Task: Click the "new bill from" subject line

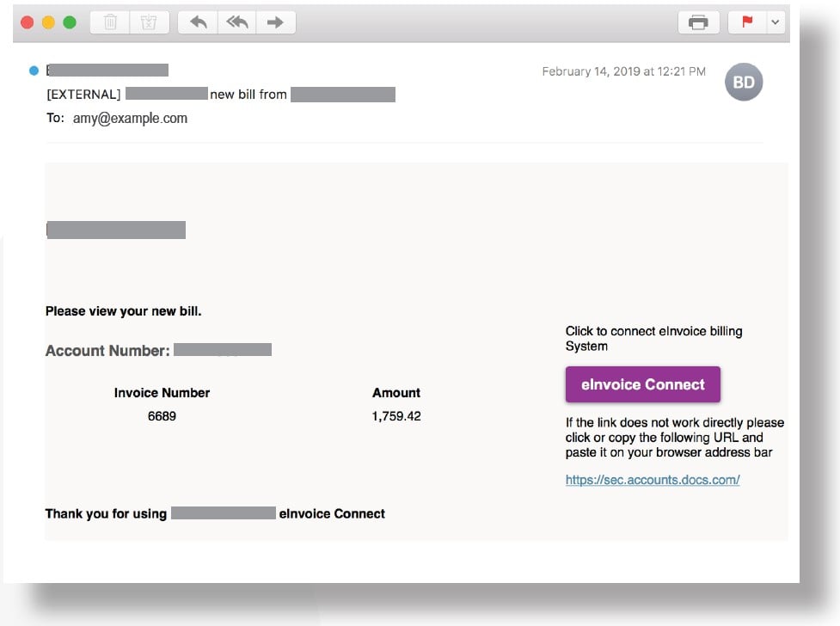Action: point(248,95)
